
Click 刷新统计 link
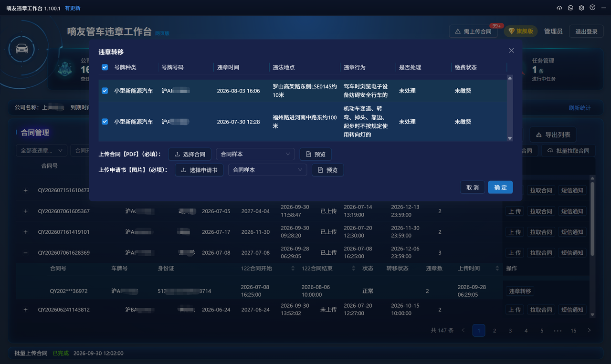click(579, 108)
